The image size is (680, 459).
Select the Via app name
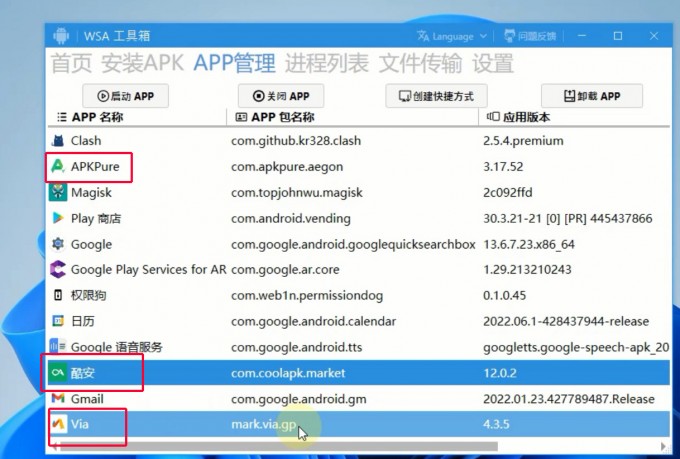[x=79, y=424]
